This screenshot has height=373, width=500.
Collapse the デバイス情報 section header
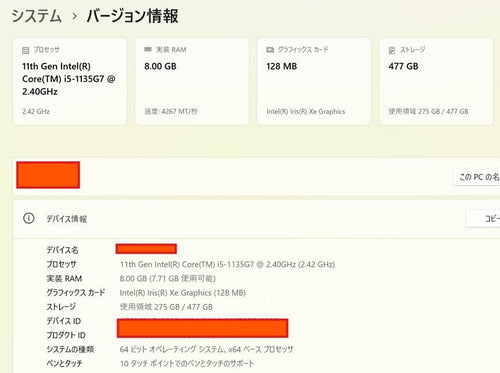[256, 219]
